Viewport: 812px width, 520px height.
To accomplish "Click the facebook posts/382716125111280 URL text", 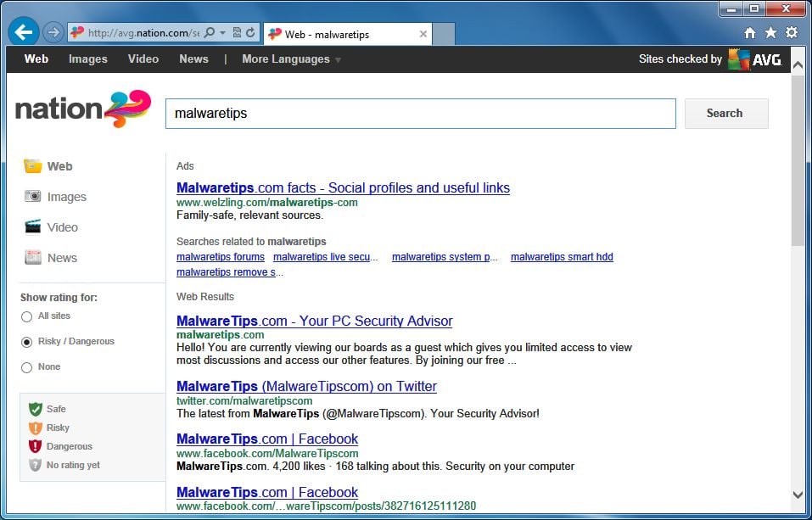I will [326, 506].
